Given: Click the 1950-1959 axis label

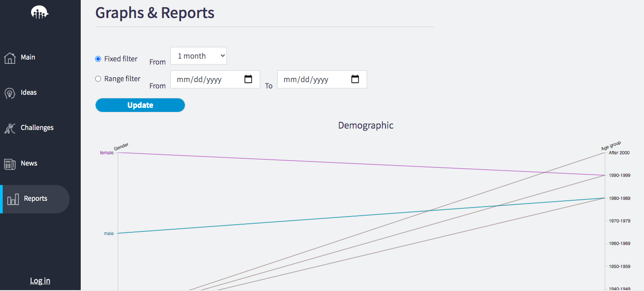Looking at the screenshot, I should click(620, 266).
